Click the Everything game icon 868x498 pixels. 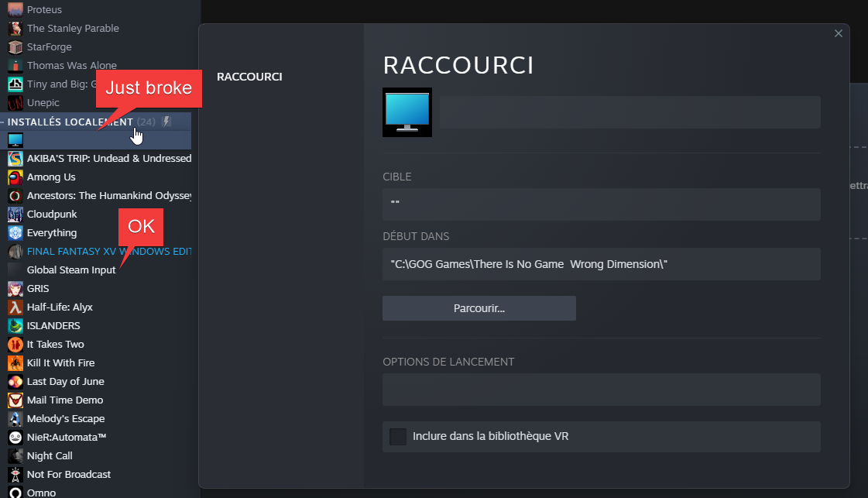15,232
